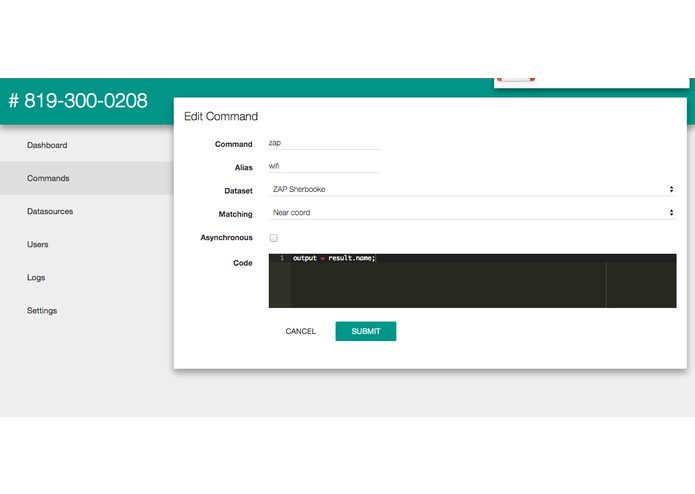Click the Edit Command dialog heading

coord(221,117)
